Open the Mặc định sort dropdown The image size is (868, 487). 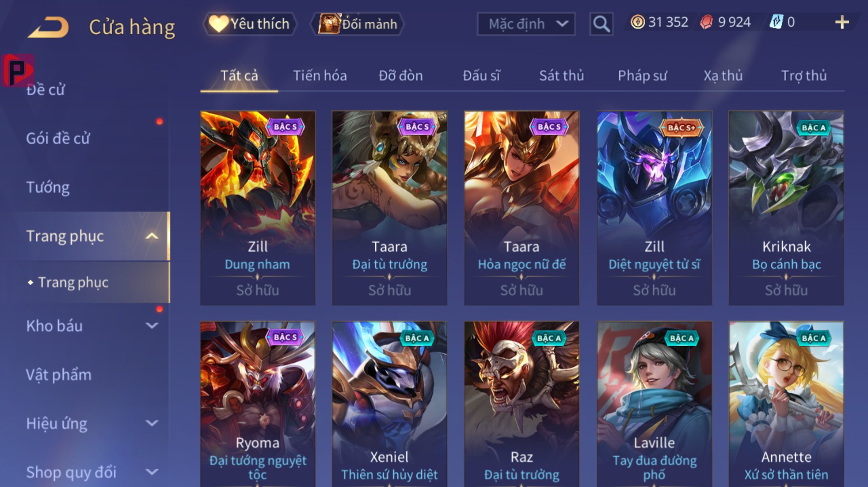click(526, 24)
